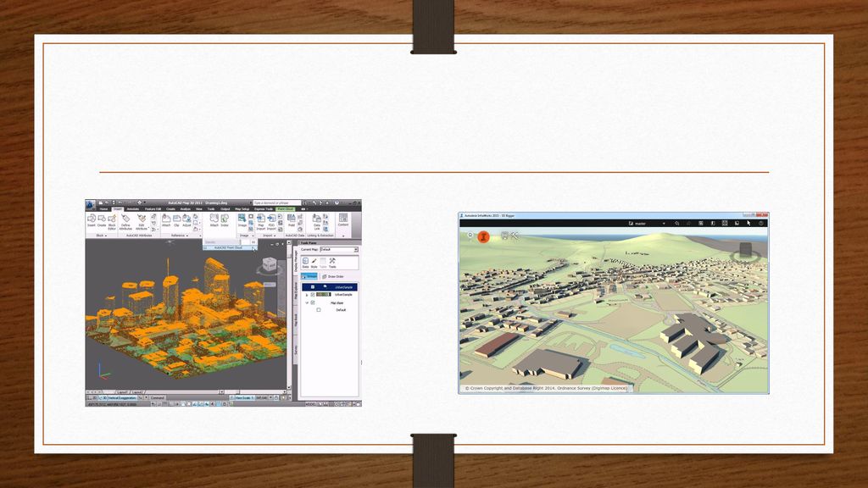This screenshot has height=488, width=868.
Task: Click the AutoCAD viewport vertical scrollbar
Action: [x=289, y=315]
